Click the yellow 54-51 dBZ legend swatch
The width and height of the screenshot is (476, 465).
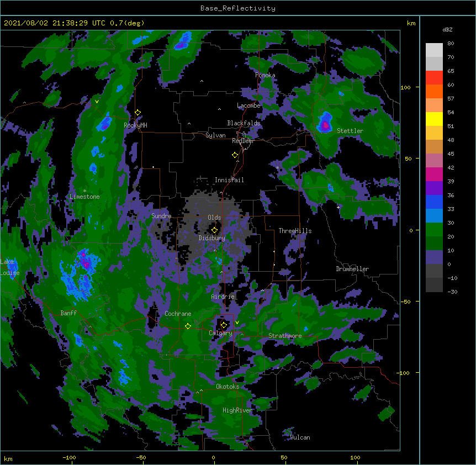(x=434, y=119)
